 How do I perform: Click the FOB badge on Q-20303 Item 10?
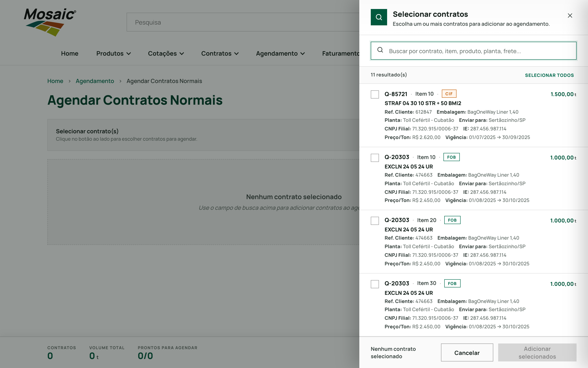click(451, 157)
